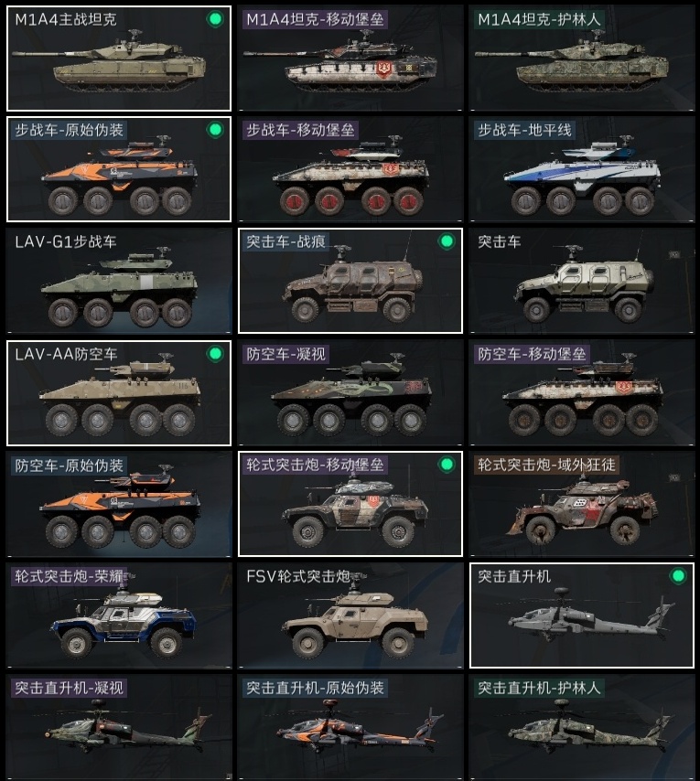Choose the 轮式突击炮-荣耀 blue skin

click(x=119, y=615)
